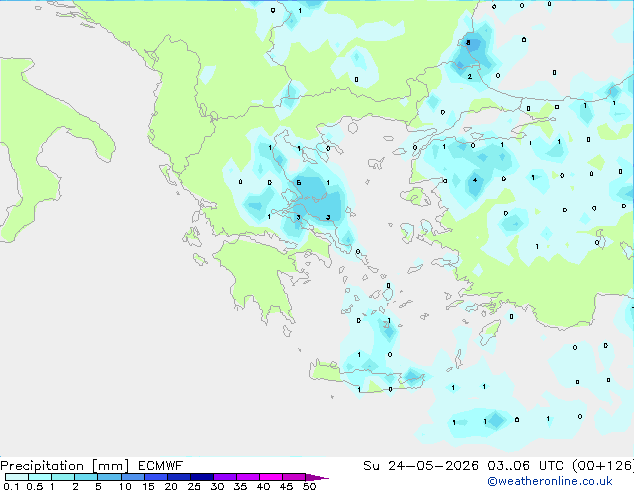Click the 'Precipitation [mm]' legend title
Screen dimensions: 634x490
coord(64,466)
